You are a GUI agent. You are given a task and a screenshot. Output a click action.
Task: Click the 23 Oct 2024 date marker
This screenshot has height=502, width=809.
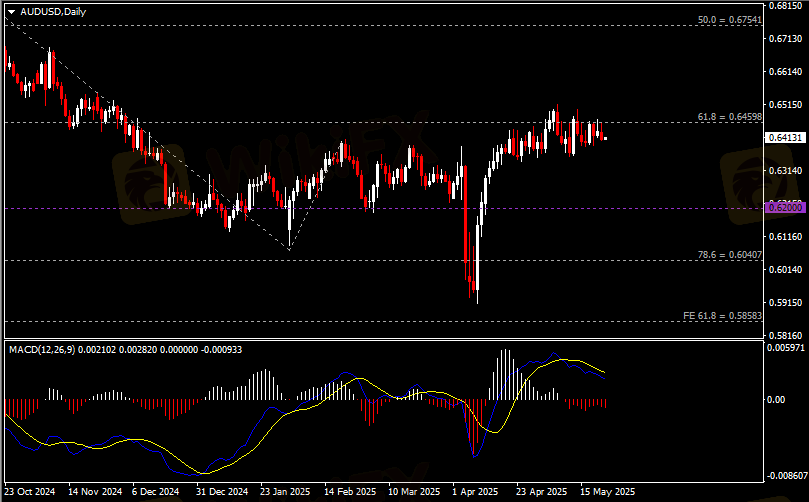(33, 492)
